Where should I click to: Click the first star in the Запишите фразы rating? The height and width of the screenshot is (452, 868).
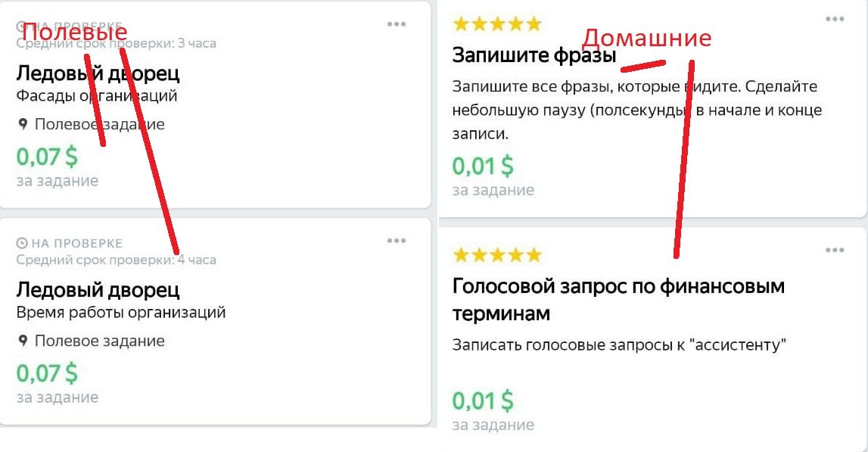(x=460, y=23)
